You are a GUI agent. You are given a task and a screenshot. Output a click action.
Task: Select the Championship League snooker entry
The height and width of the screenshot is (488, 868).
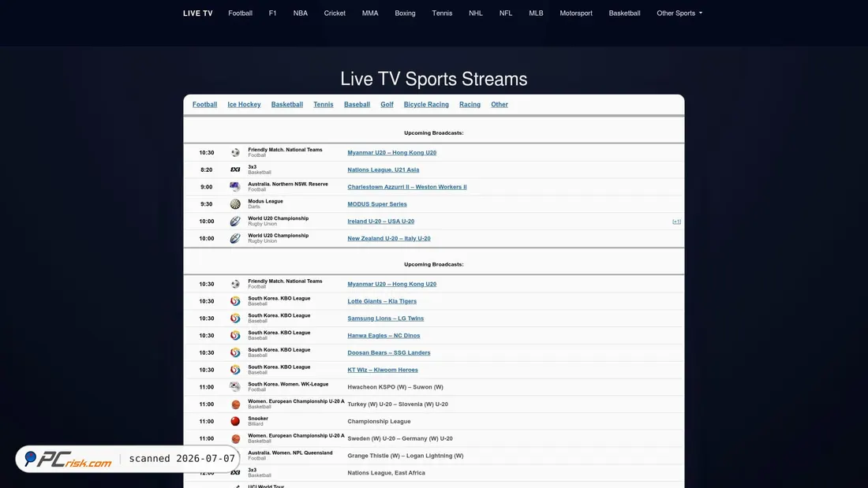[379, 422]
